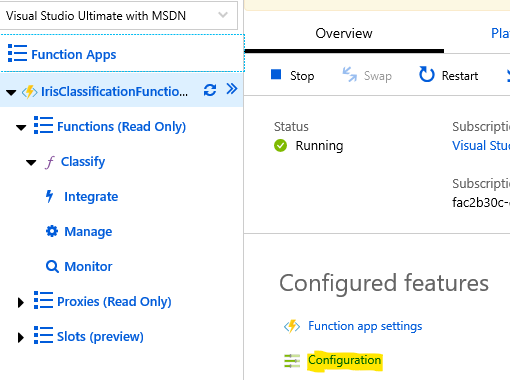The image size is (510, 380).
Task: Click the Classify function f icon
Action: (50, 162)
